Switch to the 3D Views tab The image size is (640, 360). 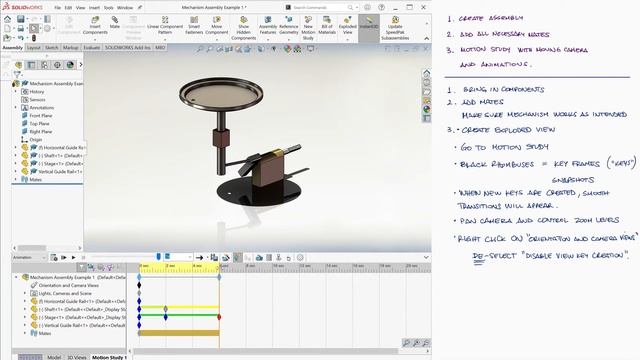click(x=77, y=357)
